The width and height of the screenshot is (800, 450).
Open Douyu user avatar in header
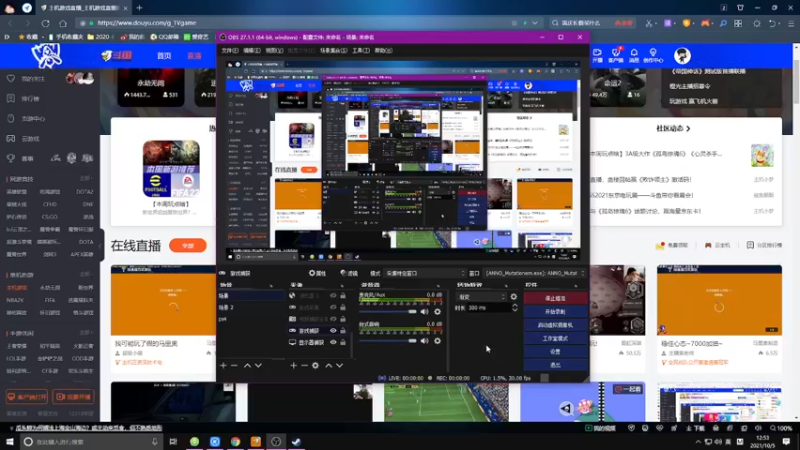pyautogui.click(x=682, y=56)
